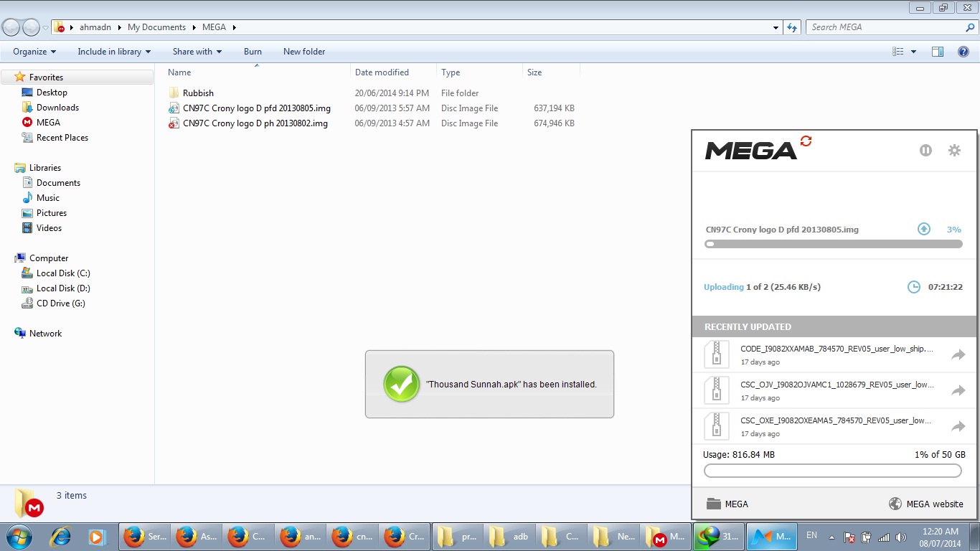Open address bar history dropdown

pyautogui.click(x=776, y=27)
